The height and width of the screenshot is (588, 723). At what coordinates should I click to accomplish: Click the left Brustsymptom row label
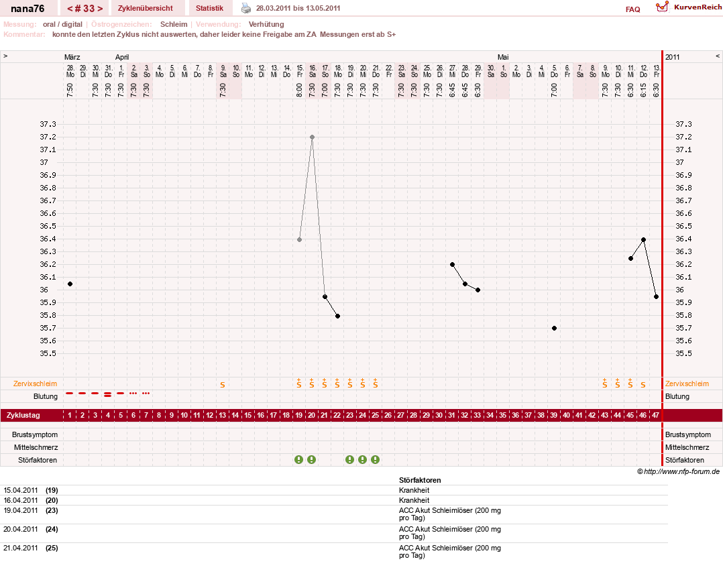[x=35, y=434]
